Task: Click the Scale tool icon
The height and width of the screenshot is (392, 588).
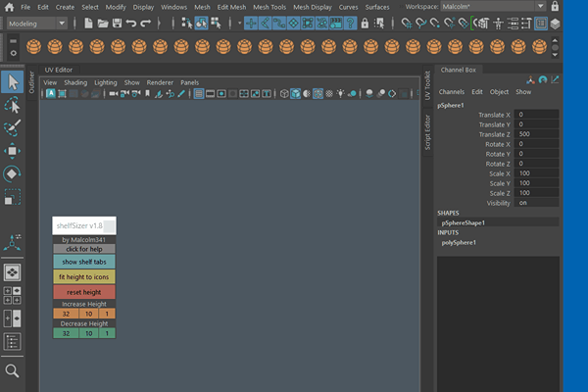Action: 13,197
